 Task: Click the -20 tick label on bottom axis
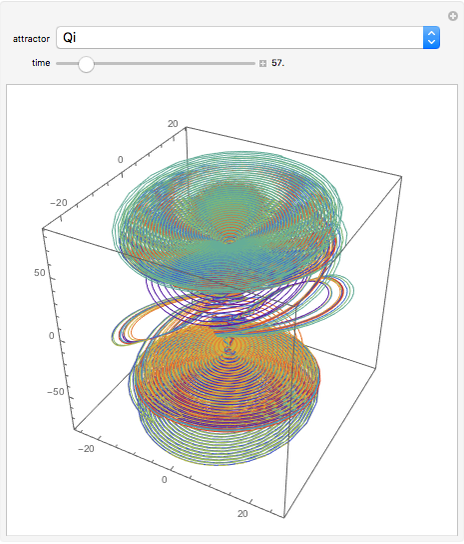(86, 449)
